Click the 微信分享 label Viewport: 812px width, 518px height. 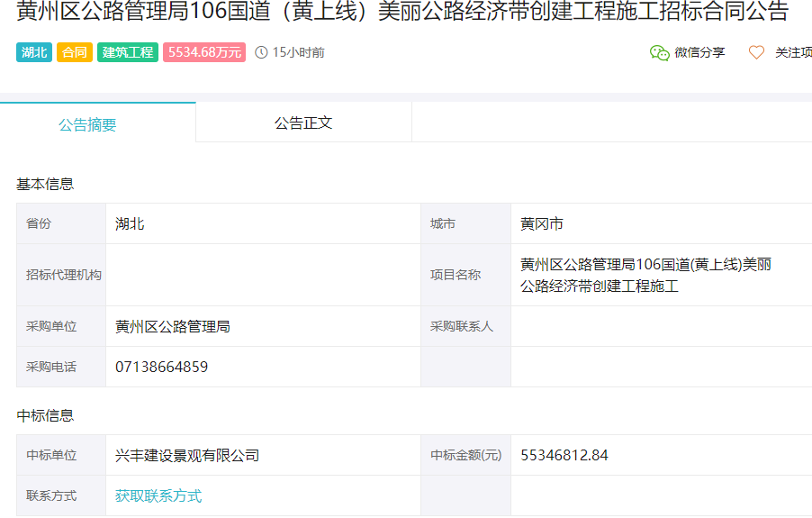pos(699,52)
